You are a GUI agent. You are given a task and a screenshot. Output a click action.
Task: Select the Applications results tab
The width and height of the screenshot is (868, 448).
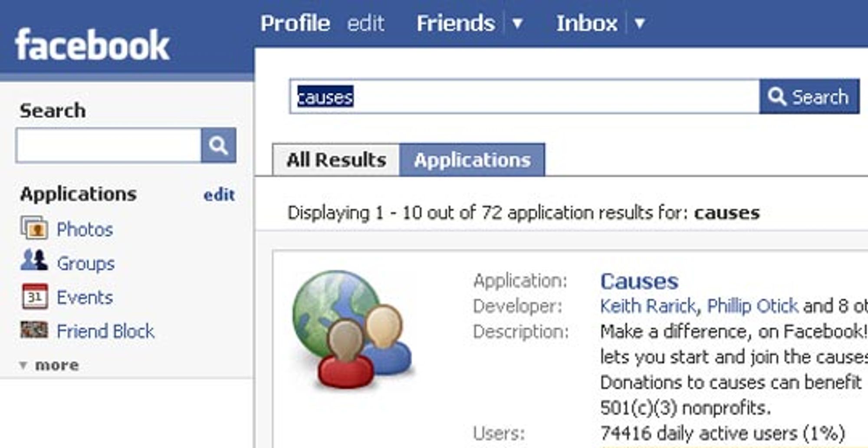tap(472, 160)
